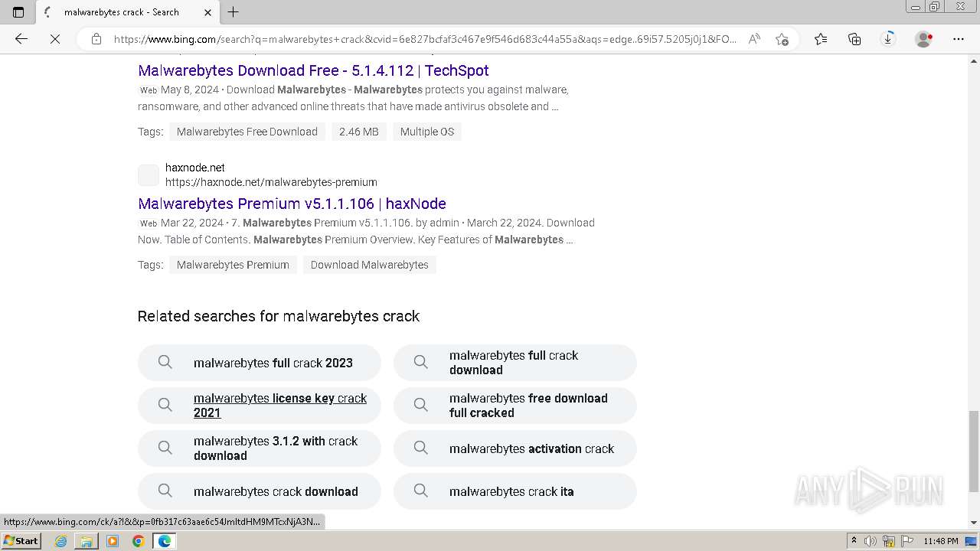Click the haxnode.net site name text
This screenshot has width=980, height=551.
pyautogui.click(x=195, y=168)
